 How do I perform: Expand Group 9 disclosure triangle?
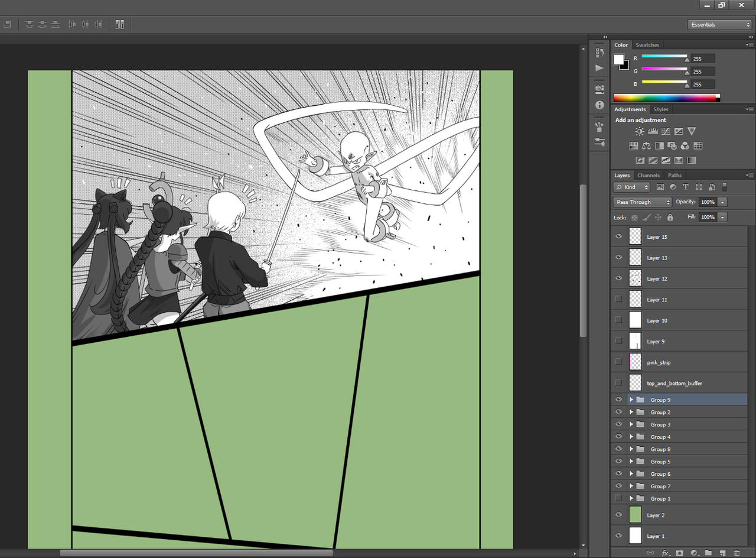pyautogui.click(x=631, y=400)
